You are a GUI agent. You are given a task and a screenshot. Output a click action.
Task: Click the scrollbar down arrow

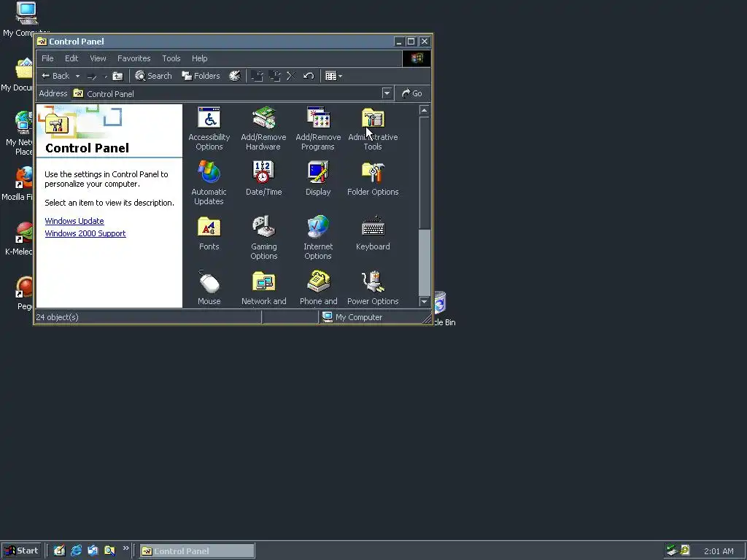[424, 301]
